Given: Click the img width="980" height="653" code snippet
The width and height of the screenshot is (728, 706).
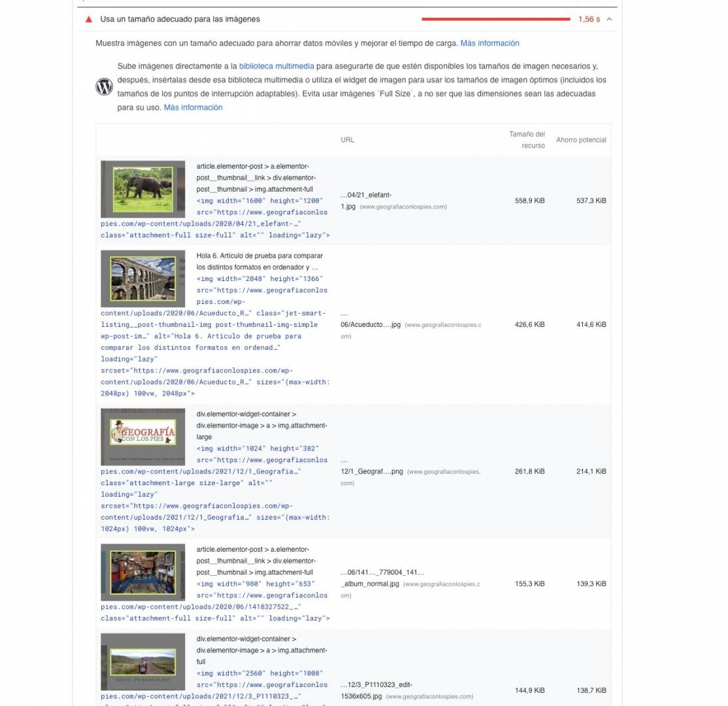Looking at the screenshot, I should (216, 601).
